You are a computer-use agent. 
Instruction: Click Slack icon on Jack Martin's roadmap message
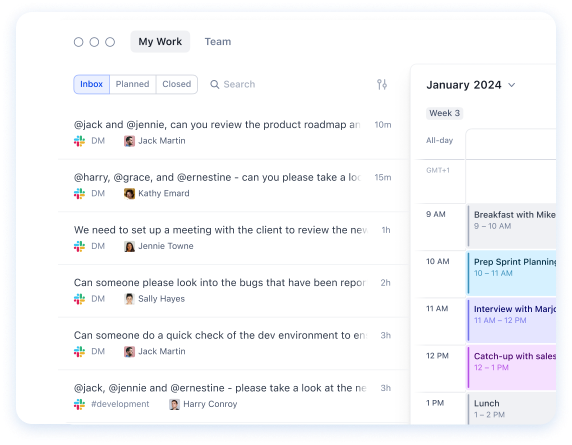[79, 141]
